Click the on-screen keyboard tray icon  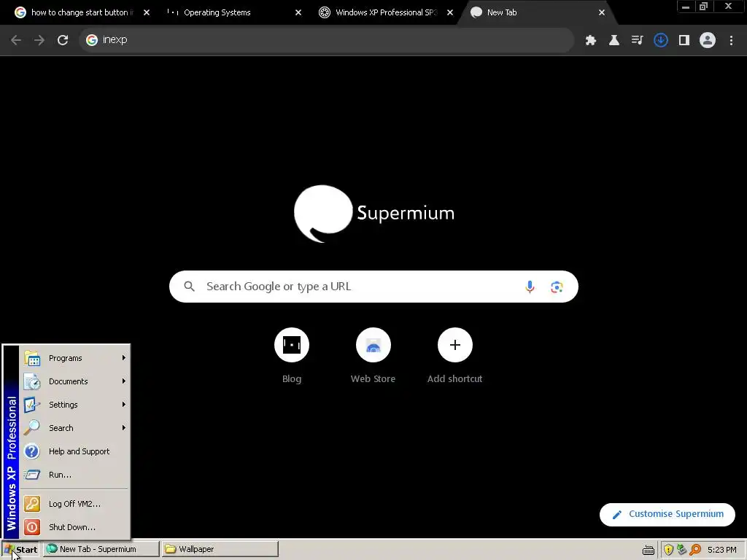coord(649,550)
